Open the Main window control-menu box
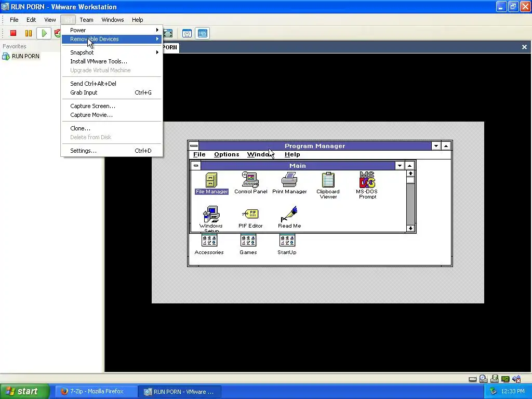The height and width of the screenshot is (399, 532). click(196, 166)
